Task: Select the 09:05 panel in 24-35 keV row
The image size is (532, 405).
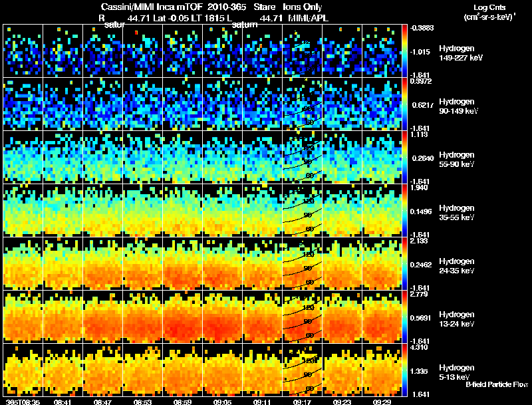Action: (223, 263)
